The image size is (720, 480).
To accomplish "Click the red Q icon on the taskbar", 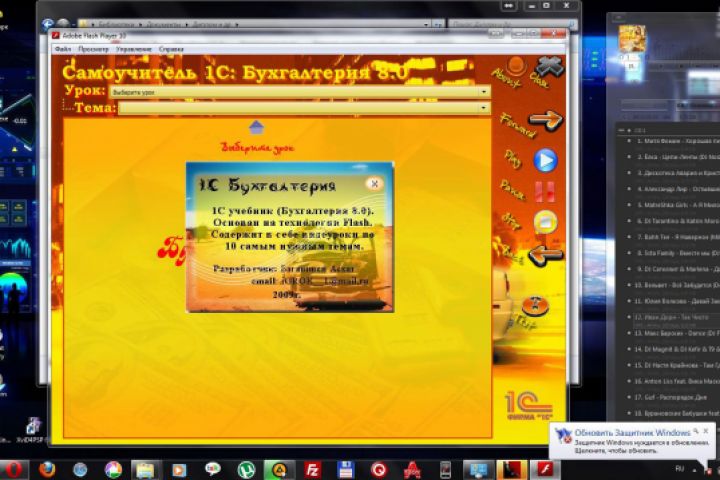I will tap(379, 470).
